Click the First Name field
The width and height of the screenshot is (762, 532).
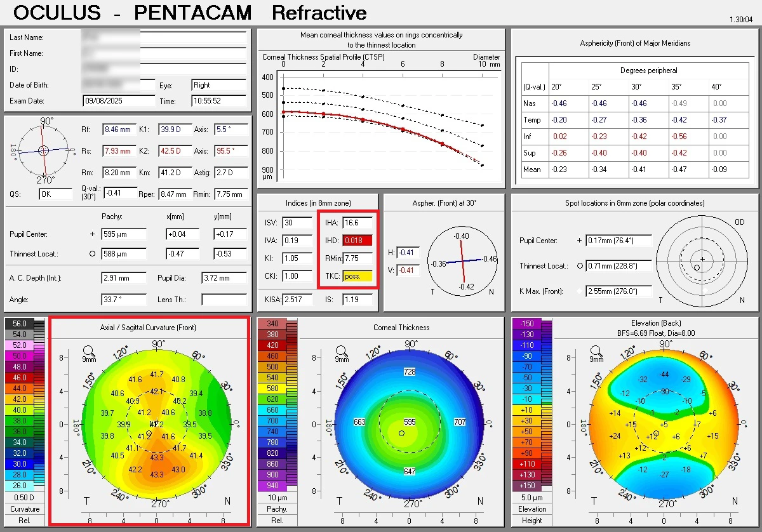[x=164, y=53]
